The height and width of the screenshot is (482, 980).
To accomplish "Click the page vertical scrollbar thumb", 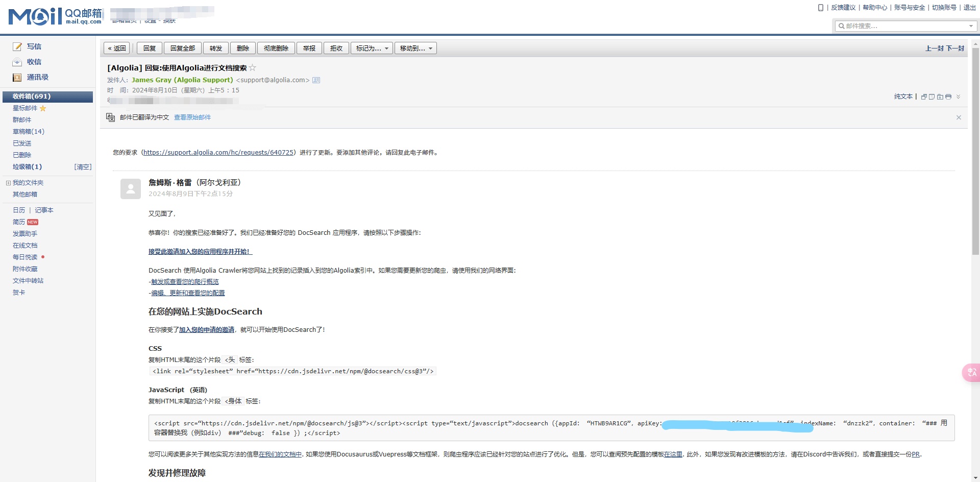I will [x=975, y=151].
